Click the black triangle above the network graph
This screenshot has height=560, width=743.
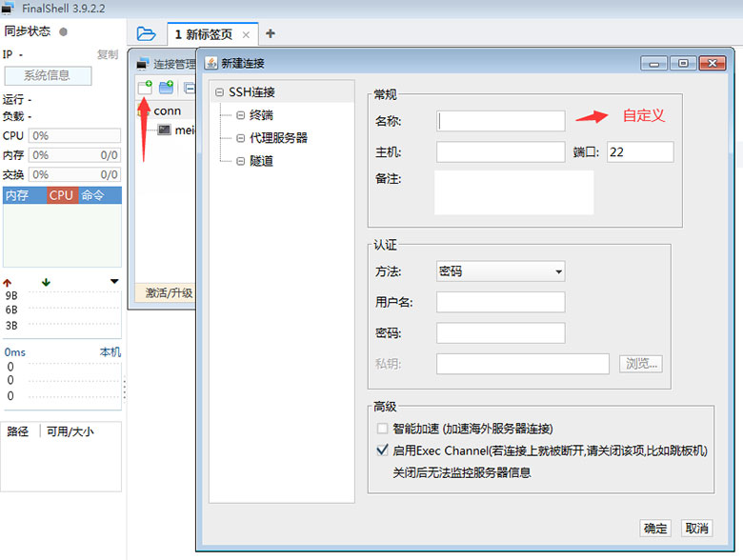[x=115, y=282]
